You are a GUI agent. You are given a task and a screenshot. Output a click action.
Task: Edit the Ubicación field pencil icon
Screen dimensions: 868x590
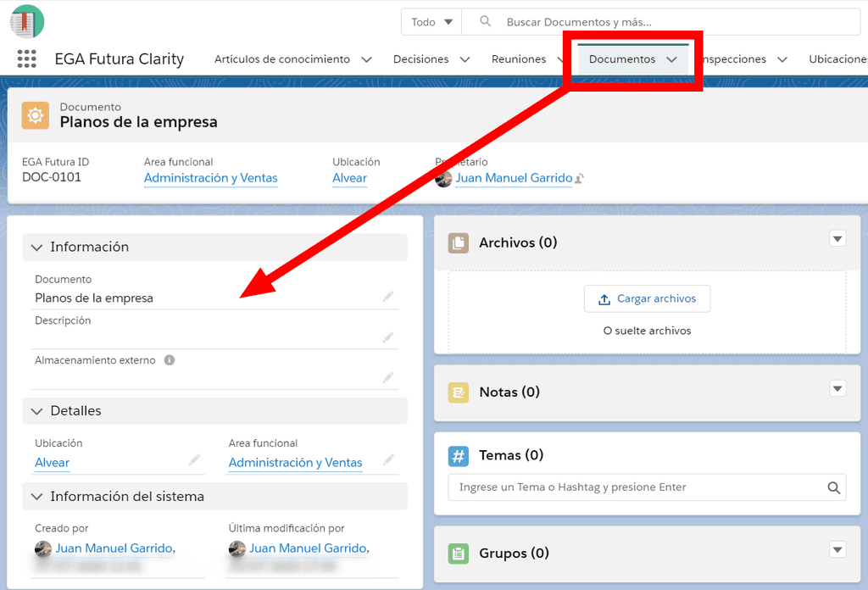pos(194,460)
